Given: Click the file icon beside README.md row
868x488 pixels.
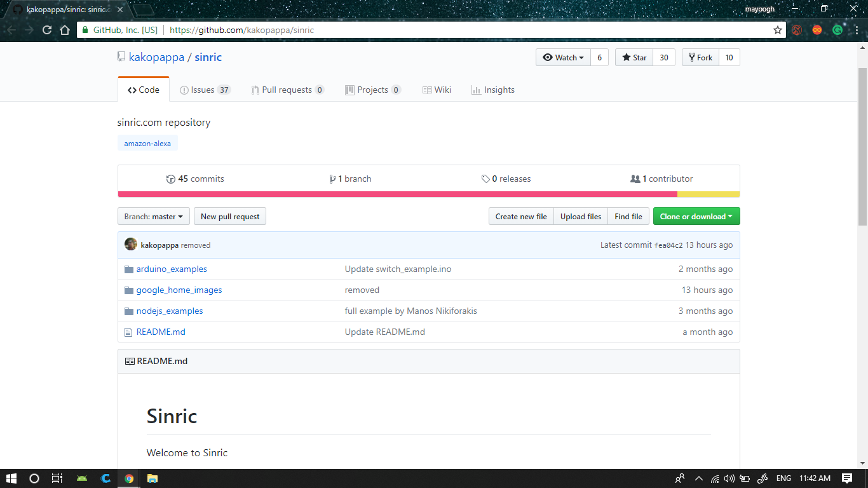Looking at the screenshot, I should [129, 332].
